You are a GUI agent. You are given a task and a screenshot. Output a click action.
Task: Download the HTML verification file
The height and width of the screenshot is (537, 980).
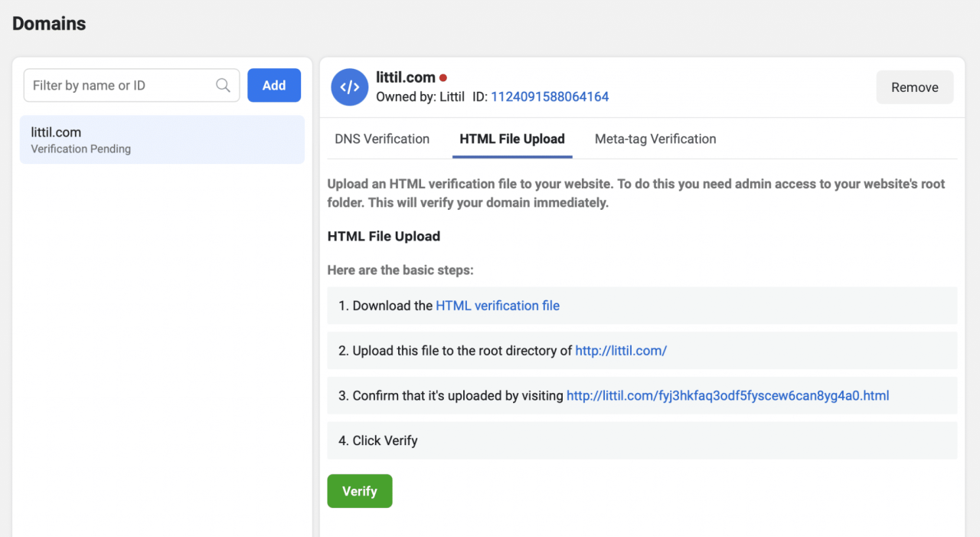coord(498,306)
